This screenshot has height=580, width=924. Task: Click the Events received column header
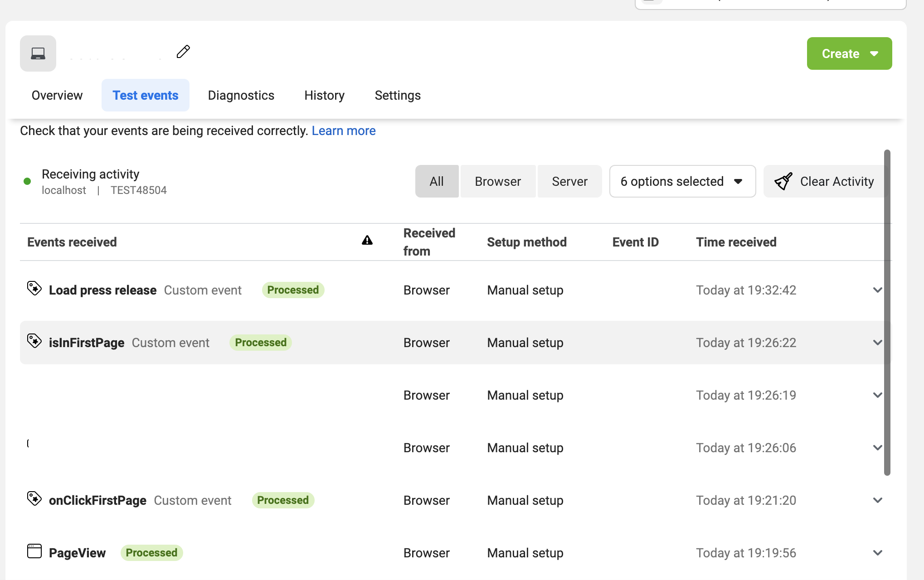coord(72,242)
